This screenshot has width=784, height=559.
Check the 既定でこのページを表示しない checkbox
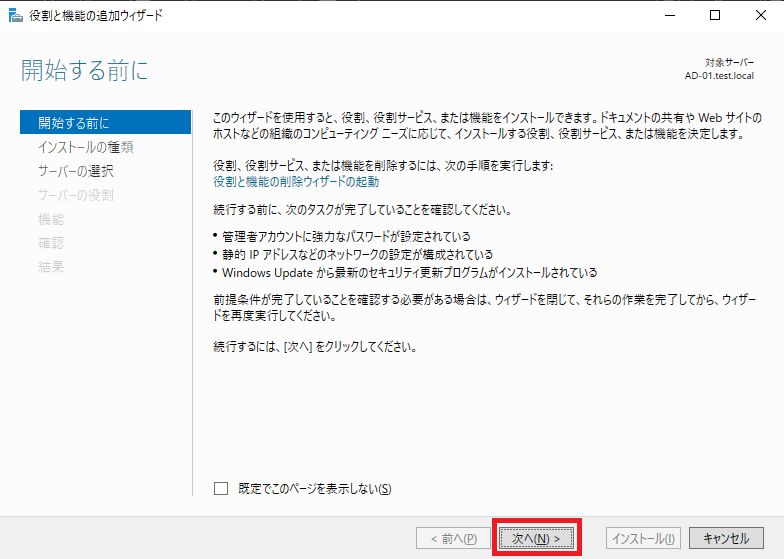tap(220, 488)
